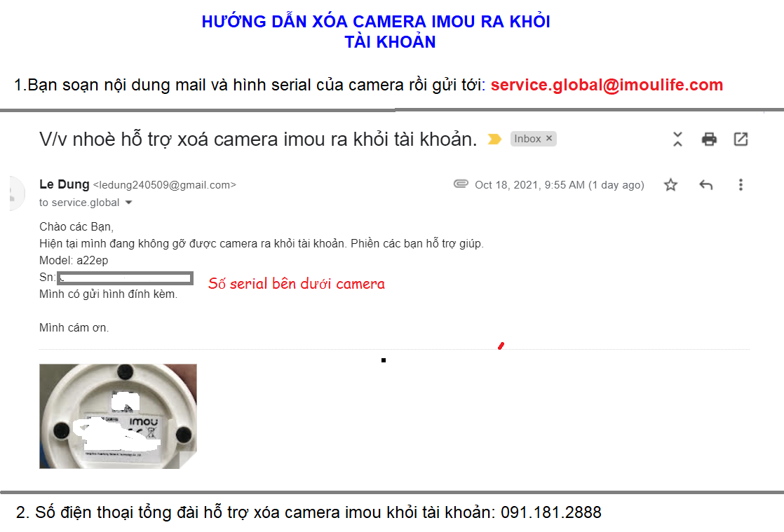Star the email from Le Dung
Image resolution: width=784 pixels, height=532 pixels.
[670, 185]
